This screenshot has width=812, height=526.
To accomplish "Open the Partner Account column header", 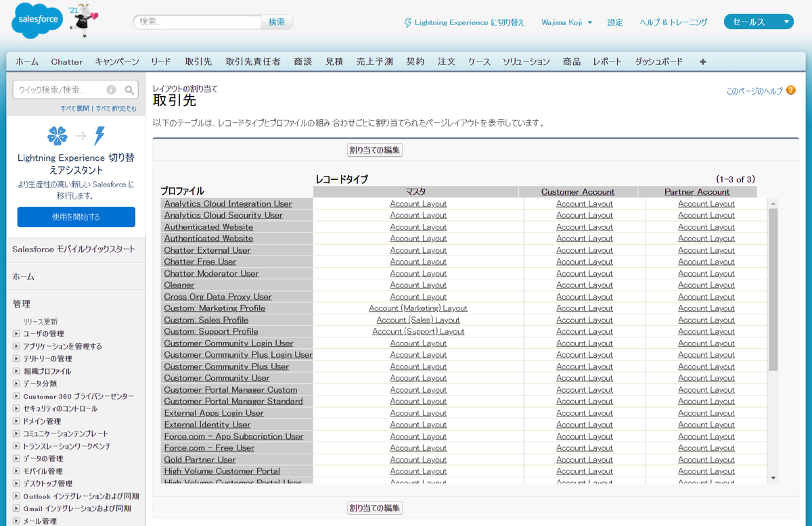I will (697, 192).
